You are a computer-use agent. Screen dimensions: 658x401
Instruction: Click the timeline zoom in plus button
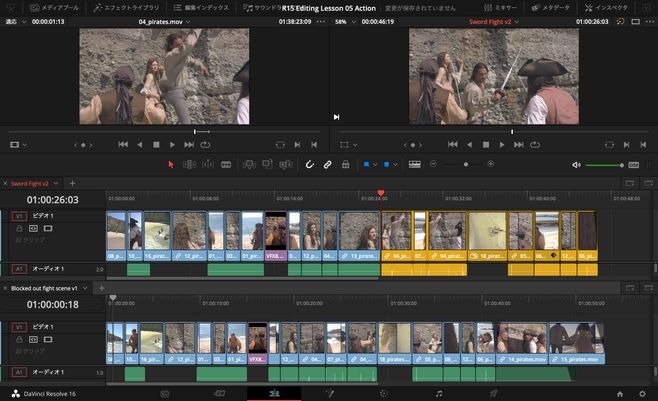(491, 164)
